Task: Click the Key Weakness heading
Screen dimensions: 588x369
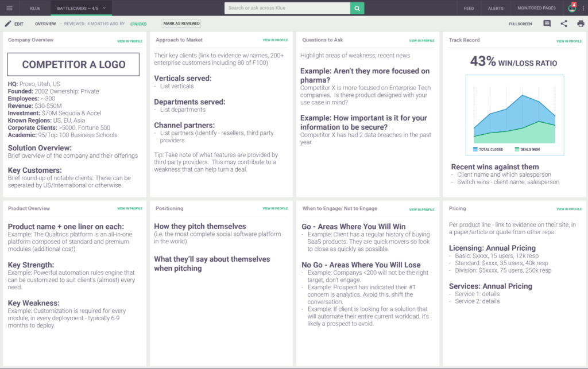Action: pyautogui.click(x=34, y=303)
